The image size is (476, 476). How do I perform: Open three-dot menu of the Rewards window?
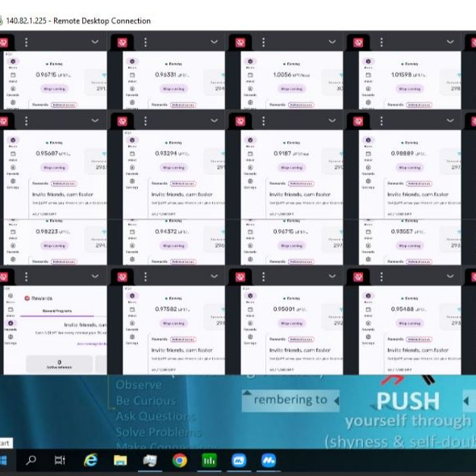27,277
